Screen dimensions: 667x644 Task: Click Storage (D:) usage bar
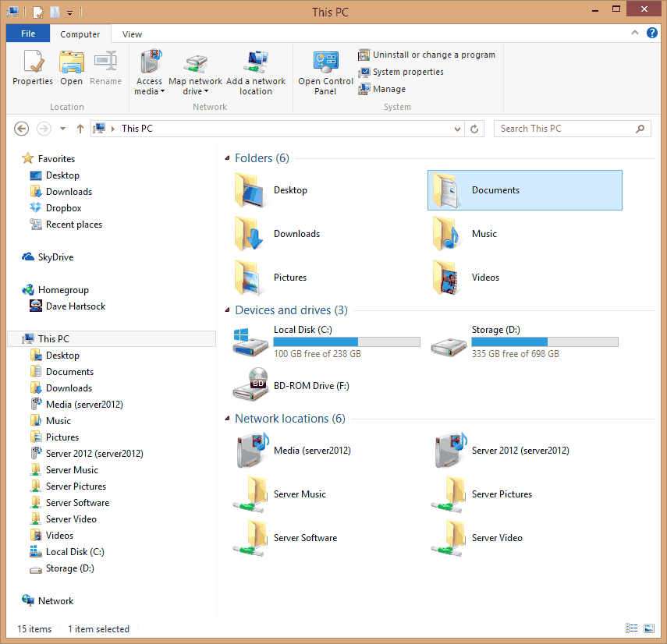545,341
